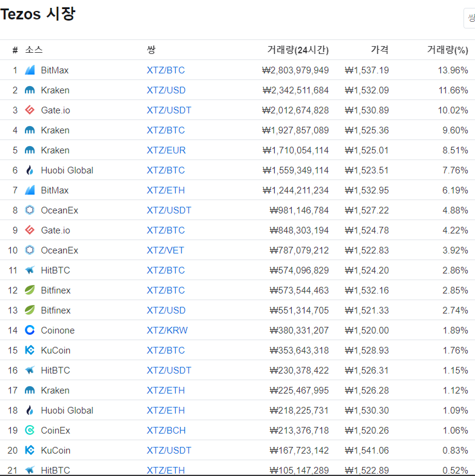Open Huobi Global's XTZ/BTC pair link
Viewport: 475px width, 476px height.
coord(166,170)
